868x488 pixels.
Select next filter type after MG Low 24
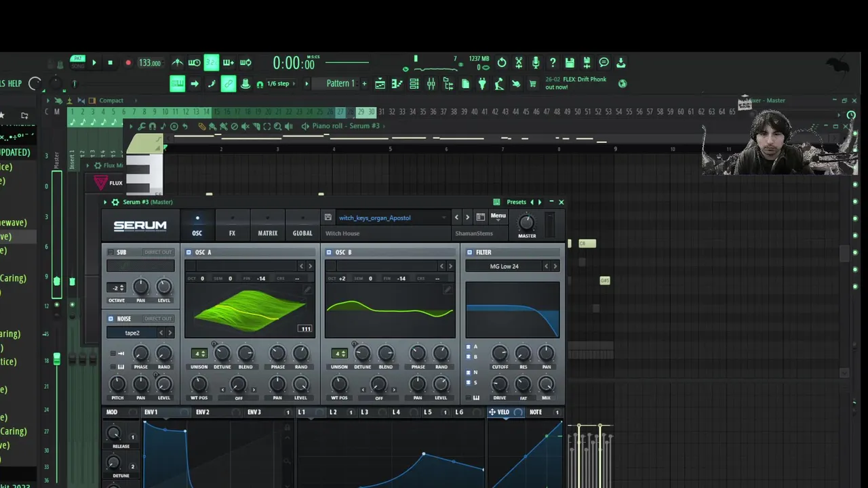point(555,266)
